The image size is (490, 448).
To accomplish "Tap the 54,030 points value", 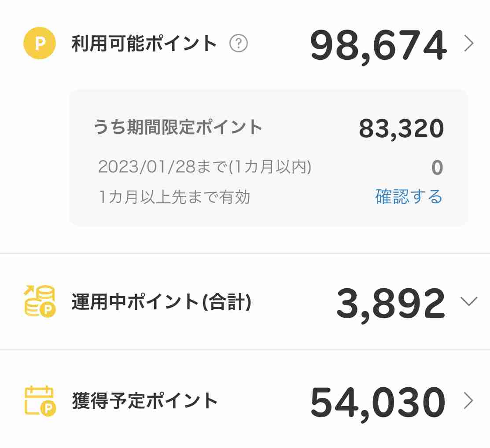I will 378,403.
